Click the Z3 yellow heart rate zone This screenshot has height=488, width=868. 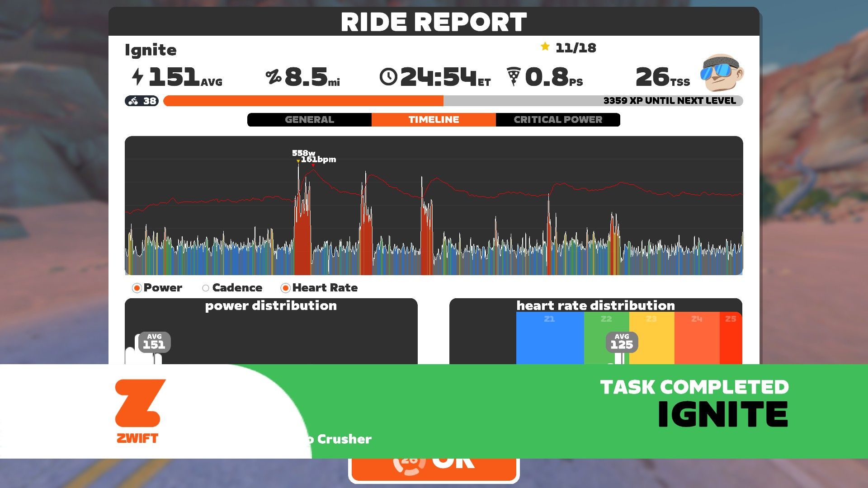[x=652, y=338]
